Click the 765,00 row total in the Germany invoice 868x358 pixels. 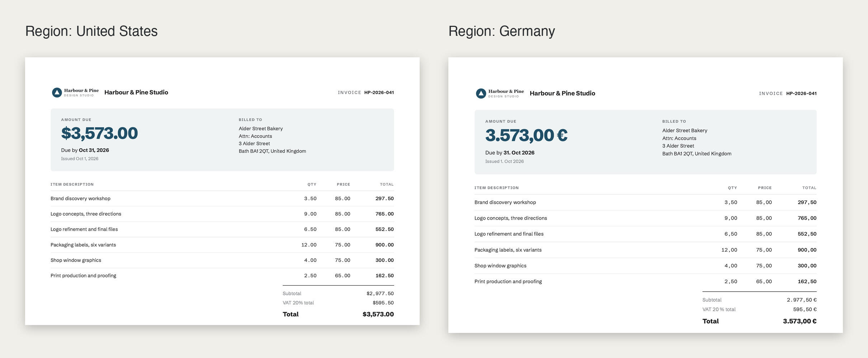pos(807,218)
